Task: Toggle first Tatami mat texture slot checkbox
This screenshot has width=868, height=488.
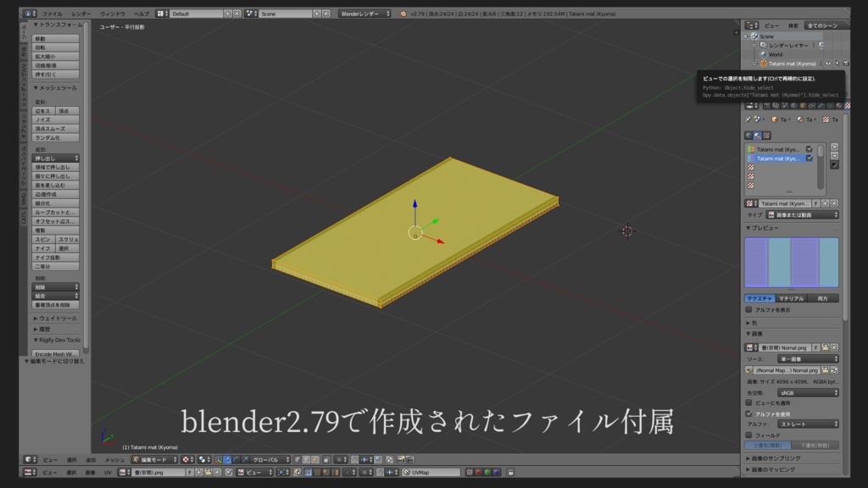Action: (x=810, y=149)
